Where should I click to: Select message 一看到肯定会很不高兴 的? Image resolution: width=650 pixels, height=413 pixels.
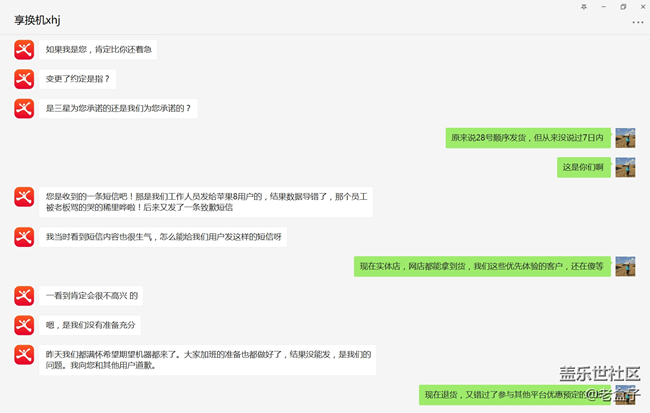pyautogui.click(x=91, y=296)
